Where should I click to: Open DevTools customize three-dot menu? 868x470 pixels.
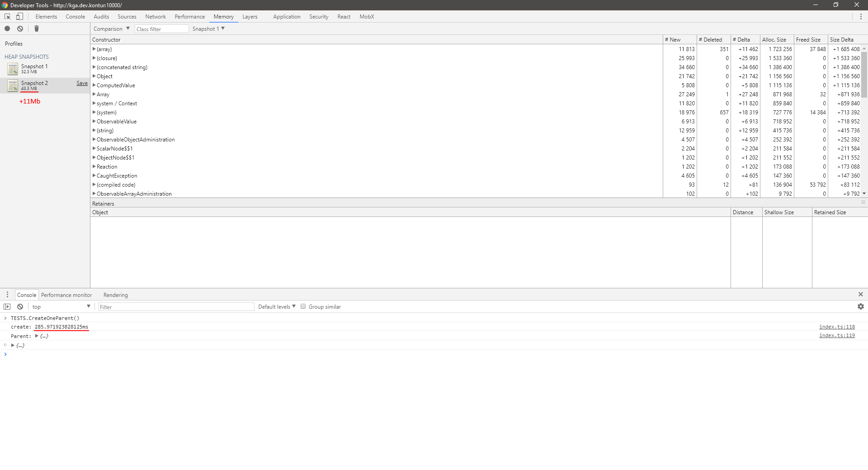click(x=861, y=17)
